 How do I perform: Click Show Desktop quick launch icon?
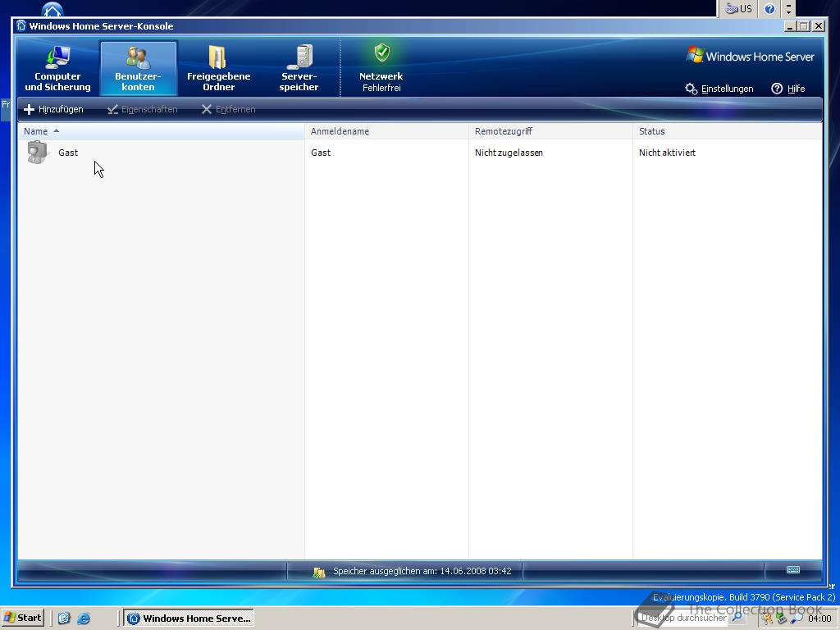tap(64, 619)
